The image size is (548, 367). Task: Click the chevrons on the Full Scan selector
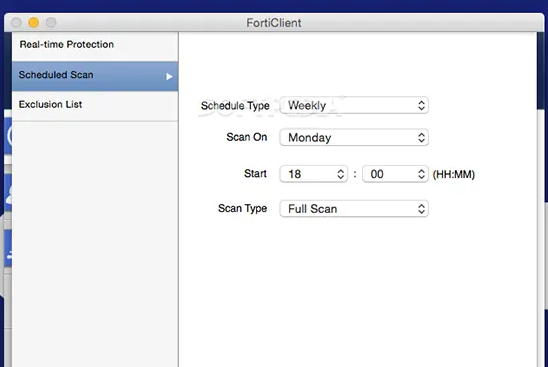[421, 209]
